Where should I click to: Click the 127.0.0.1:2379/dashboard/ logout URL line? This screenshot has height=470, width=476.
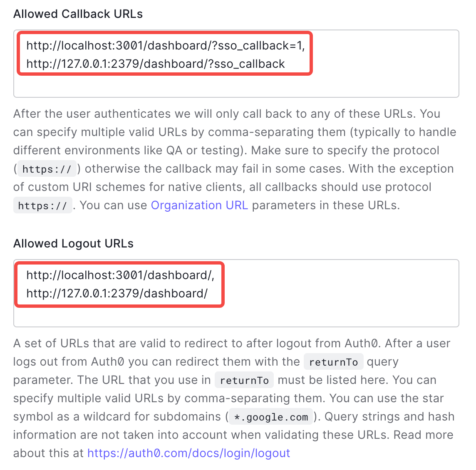[117, 294]
